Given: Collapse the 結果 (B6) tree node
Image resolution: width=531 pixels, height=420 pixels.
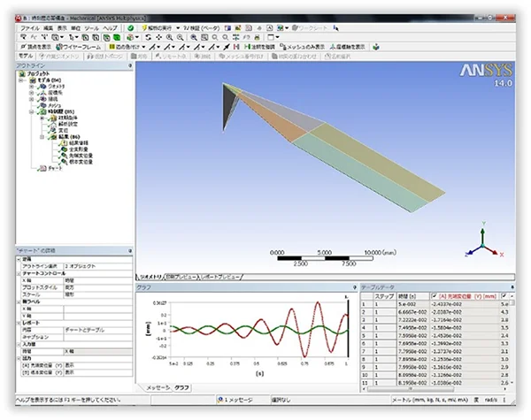Looking at the screenshot, I should point(42,137).
